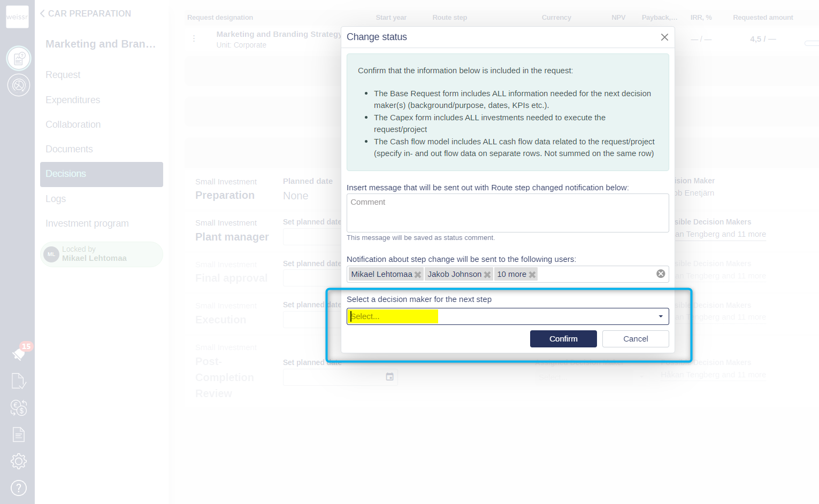Click the 'Marketing and Bran…' sidebar title
This screenshot has width=819, height=504.
(x=101, y=44)
